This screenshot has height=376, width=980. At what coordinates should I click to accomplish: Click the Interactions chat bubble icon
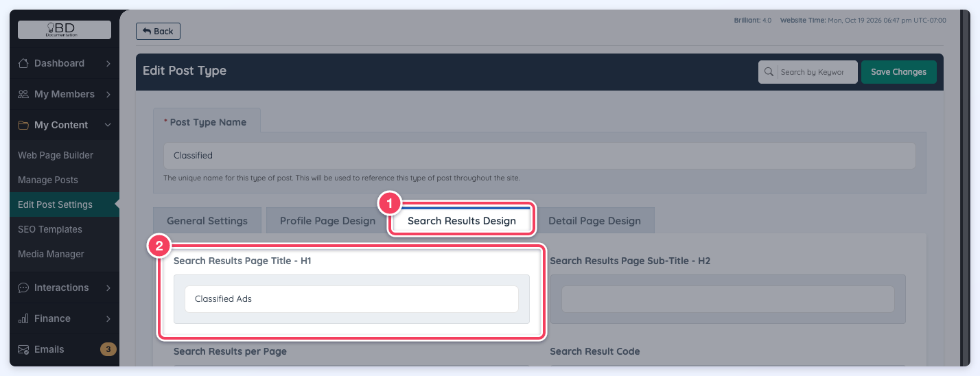point(23,287)
